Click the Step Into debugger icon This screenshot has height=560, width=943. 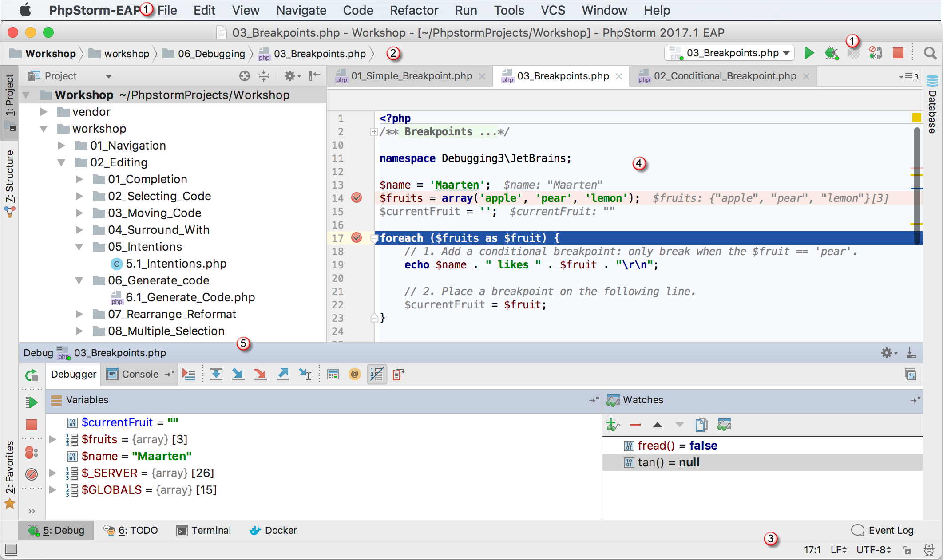(238, 374)
